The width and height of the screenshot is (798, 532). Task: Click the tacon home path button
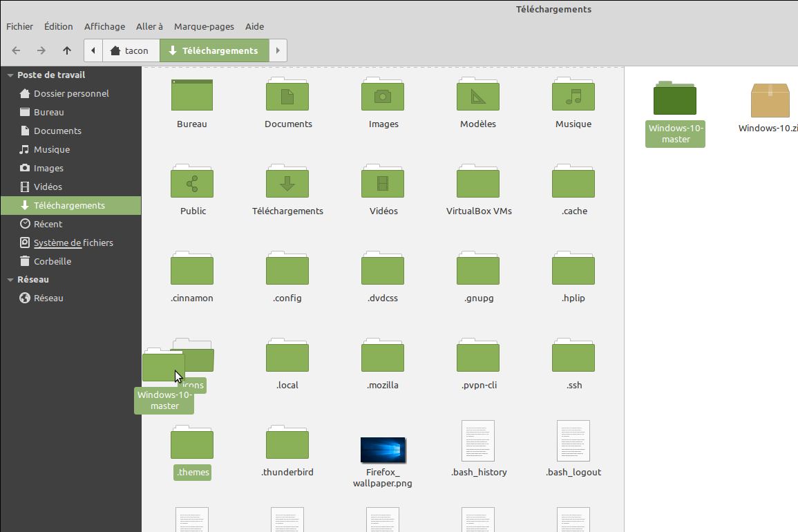tap(131, 50)
